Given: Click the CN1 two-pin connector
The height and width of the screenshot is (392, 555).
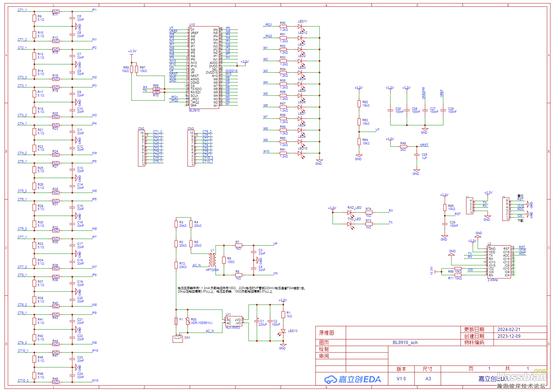Looking at the screenshot, I should pyautogui.click(x=178, y=339).
